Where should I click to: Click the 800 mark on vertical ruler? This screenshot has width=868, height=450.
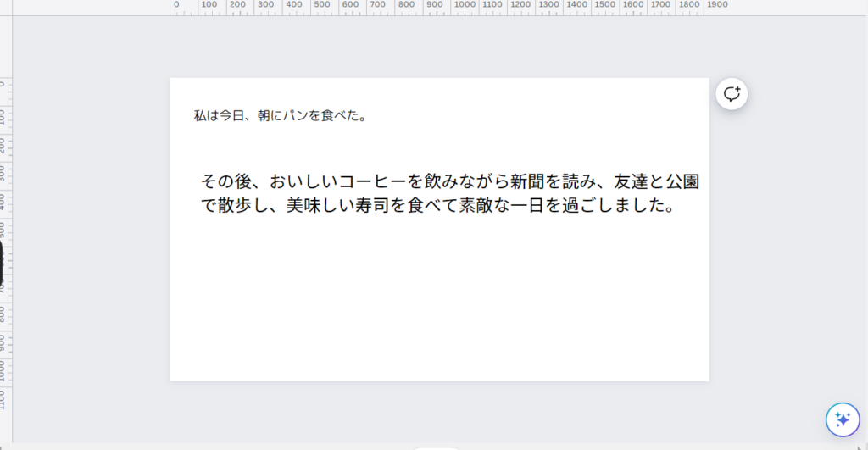point(3,314)
